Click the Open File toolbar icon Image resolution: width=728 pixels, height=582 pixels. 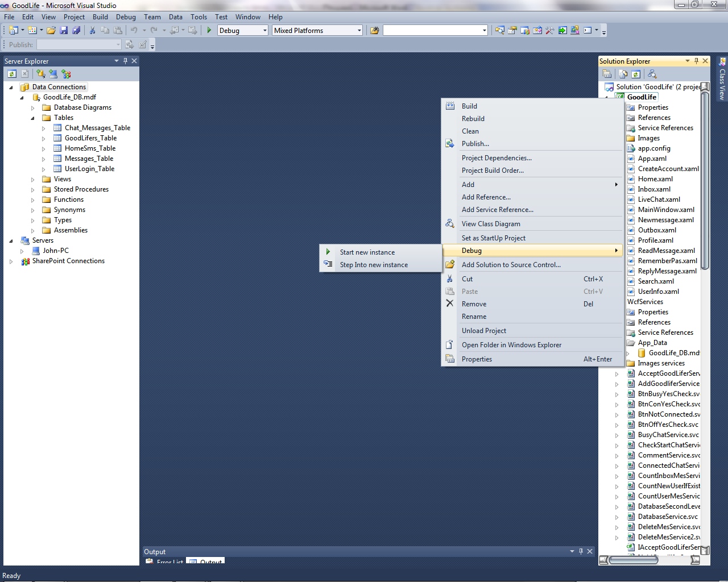point(51,30)
